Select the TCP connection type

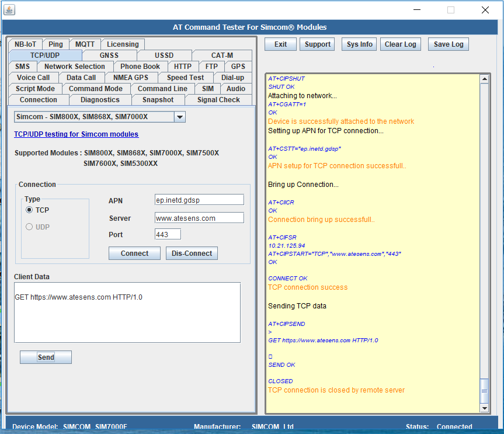29,210
